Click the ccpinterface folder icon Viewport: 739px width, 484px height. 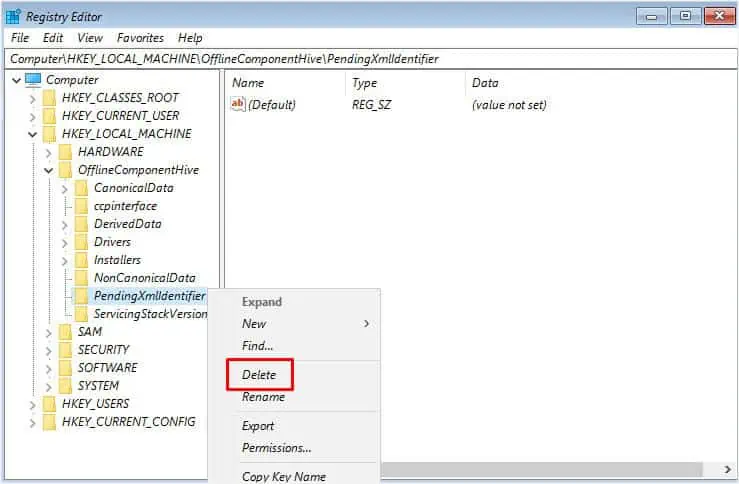[81, 206]
